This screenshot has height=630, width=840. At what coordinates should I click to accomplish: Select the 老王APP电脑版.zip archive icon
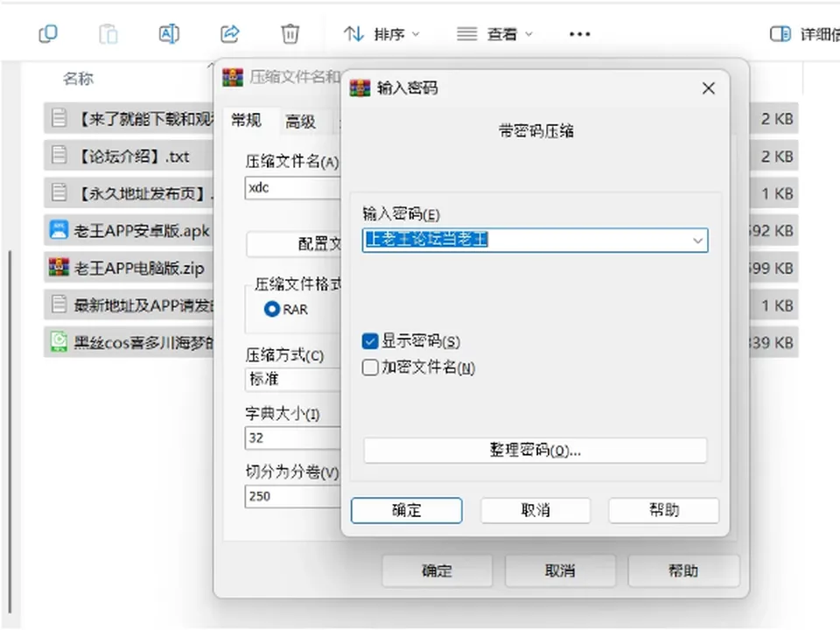pyautogui.click(x=59, y=268)
